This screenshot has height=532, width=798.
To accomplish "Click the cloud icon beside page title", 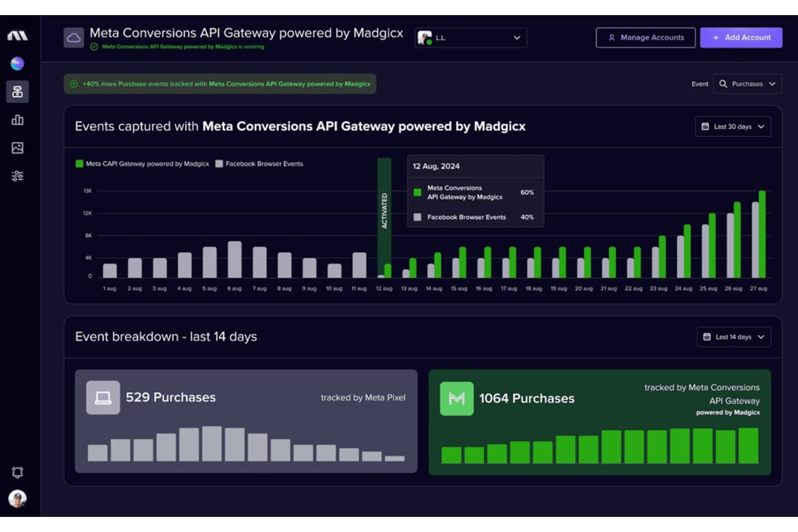I will pos(74,38).
